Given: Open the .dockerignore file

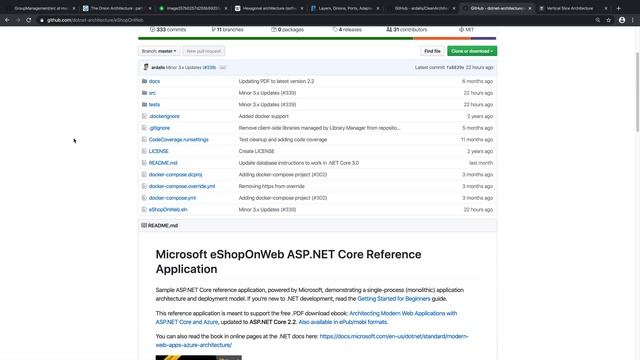Looking at the screenshot, I should click(x=164, y=116).
